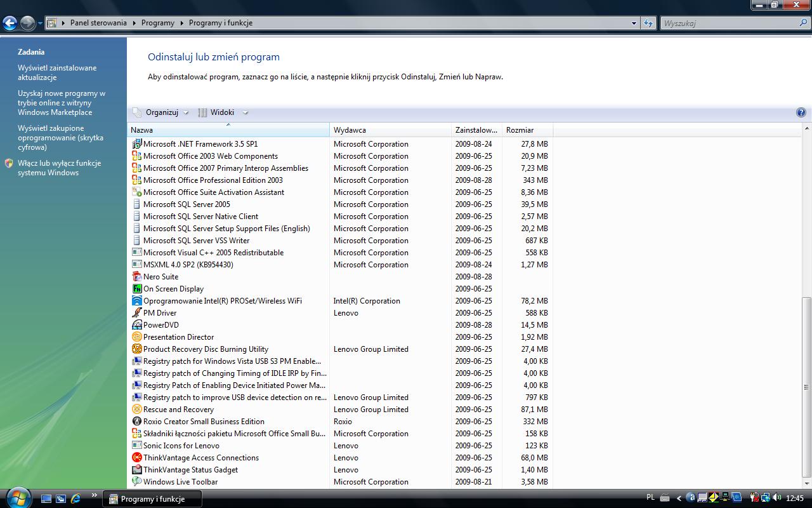The height and width of the screenshot is (508, 812).
Task: Expand the Widoki dropdown arrow
Action: tap(246, 112)
